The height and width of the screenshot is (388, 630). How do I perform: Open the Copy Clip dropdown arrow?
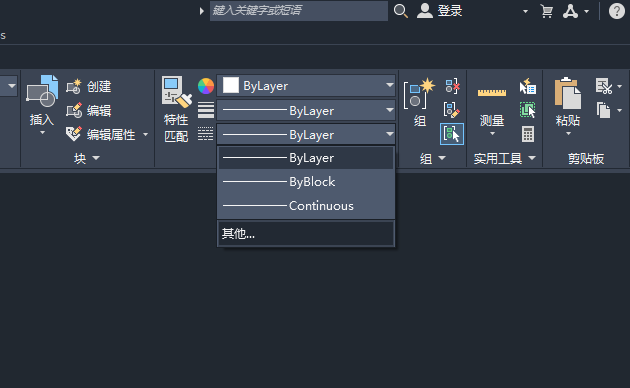(x=620, y=110)
